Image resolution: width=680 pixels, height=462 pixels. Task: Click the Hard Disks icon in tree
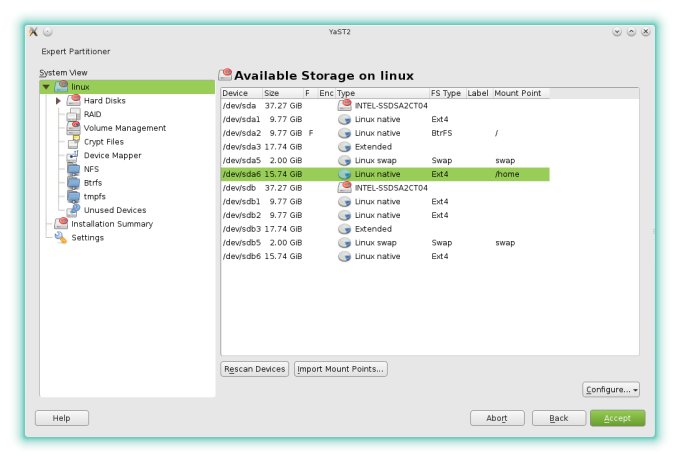(x=74, y=100)
